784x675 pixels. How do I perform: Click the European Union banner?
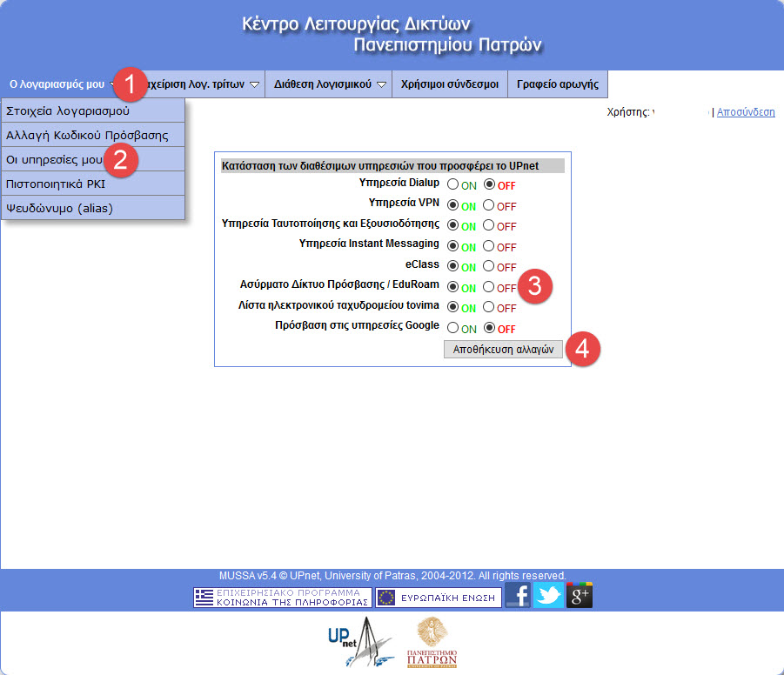coord(439,598)
